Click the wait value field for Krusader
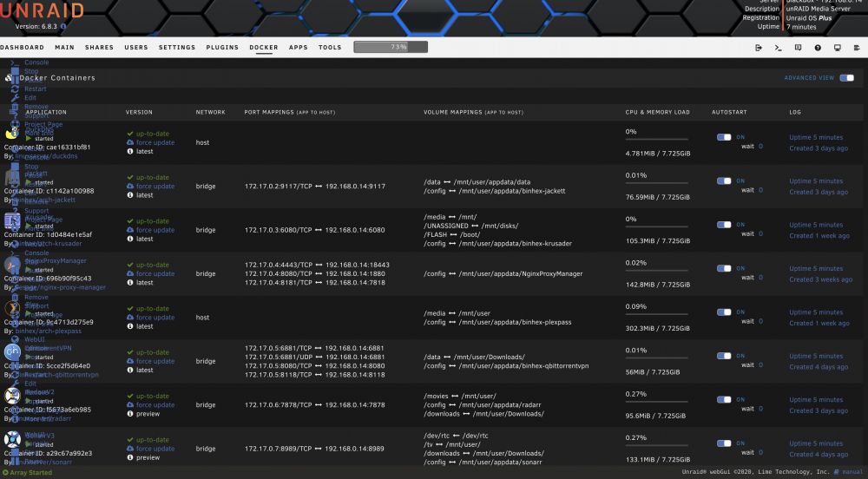This screenshot has height=479, width=868. click(760, 234)
